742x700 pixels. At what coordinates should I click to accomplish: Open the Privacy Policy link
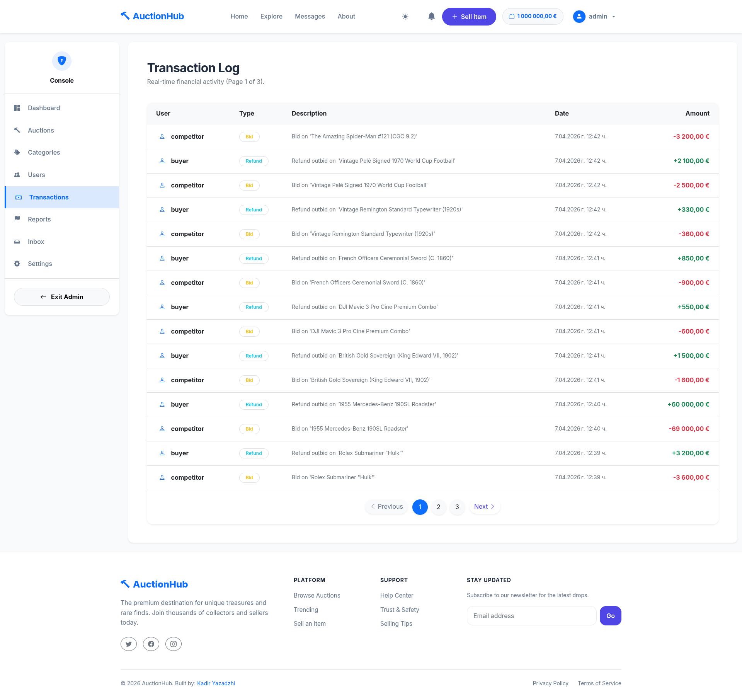coord(550,683)
